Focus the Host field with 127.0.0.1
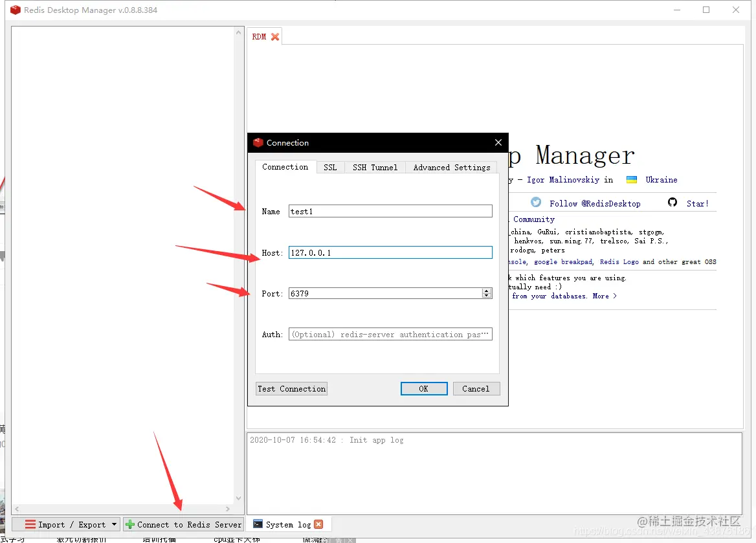Screen dimensions: 756x543 [x=390, y=252]
